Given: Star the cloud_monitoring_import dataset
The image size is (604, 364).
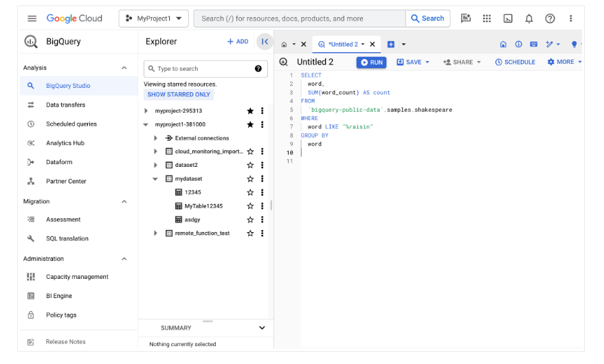Looking at the screenshot, I should click(x=250, y=151).
